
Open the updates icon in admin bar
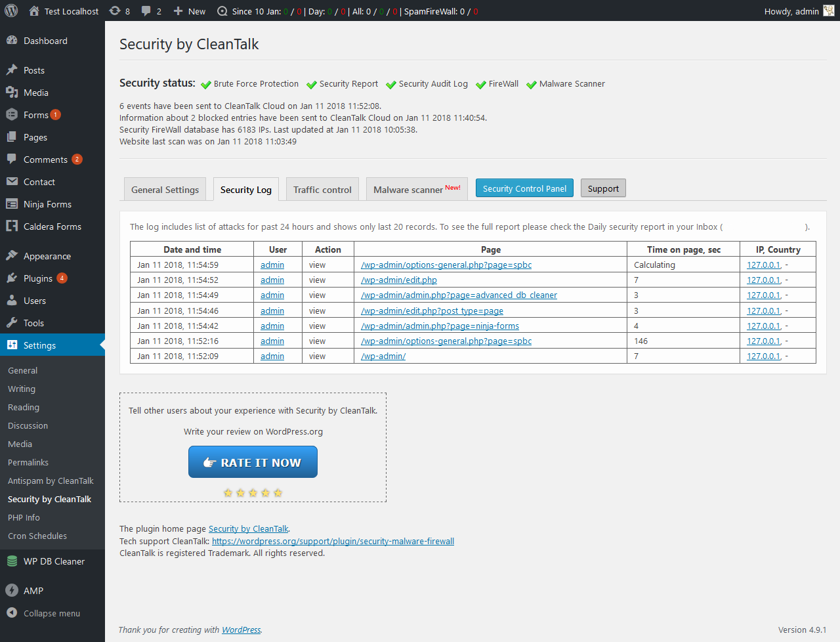(x=115, y=11)
